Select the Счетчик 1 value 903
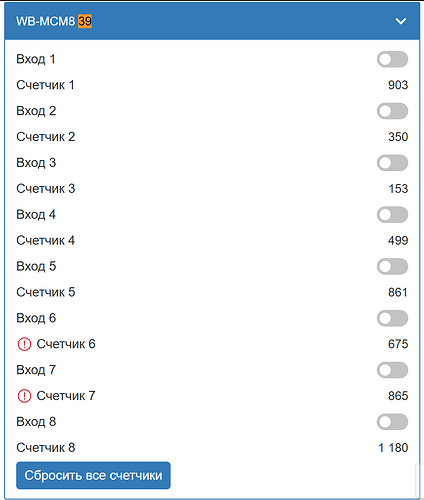424x500 pixels. pyautogui.click(x=398, y=85)
